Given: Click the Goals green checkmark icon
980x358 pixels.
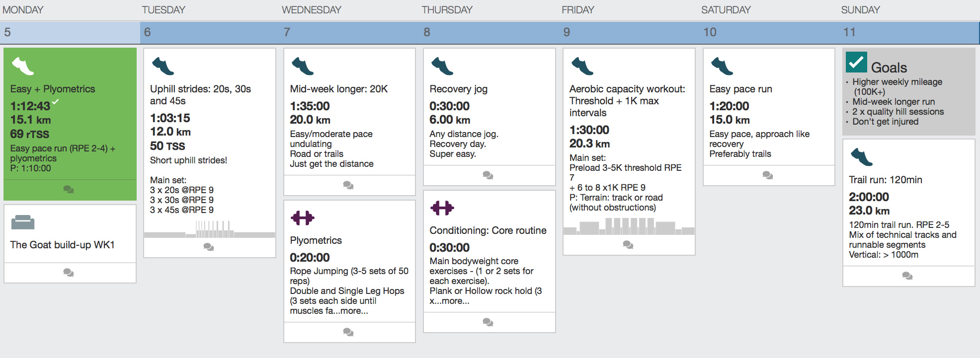Looking at the screenshot, I should coord(856,62).
